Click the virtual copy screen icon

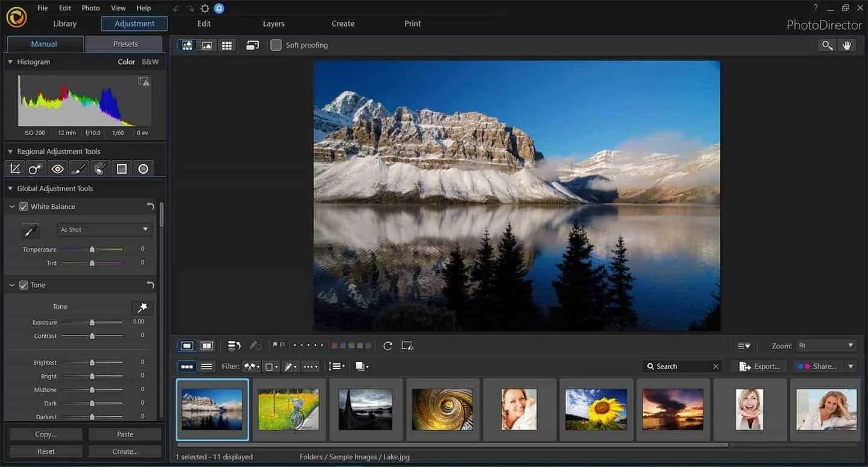pos(407,346)
